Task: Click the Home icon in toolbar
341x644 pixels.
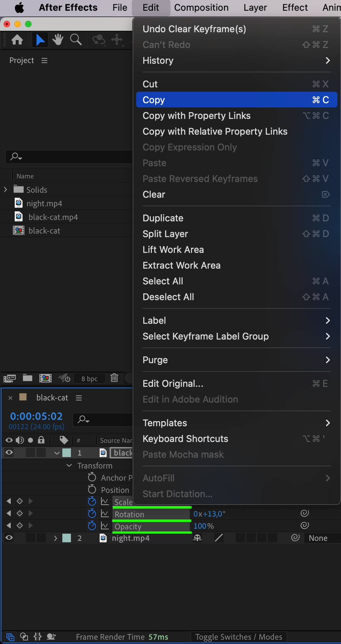Action: 17,39
